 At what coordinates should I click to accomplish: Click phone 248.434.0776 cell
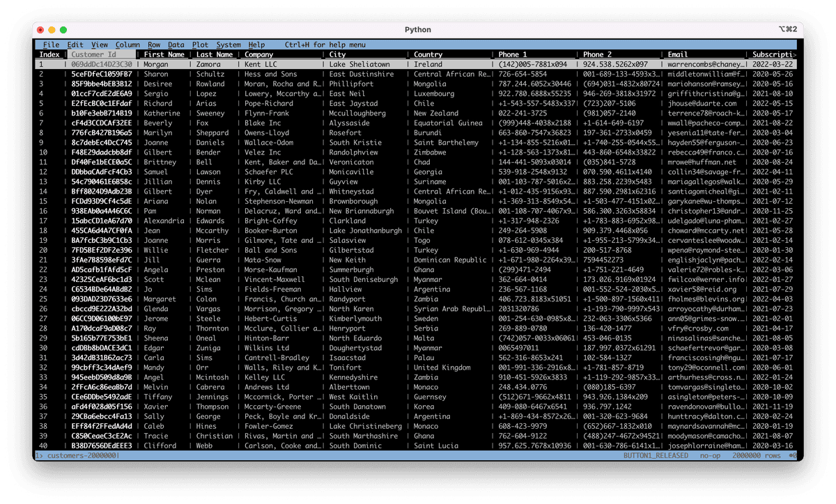point(524,387)
